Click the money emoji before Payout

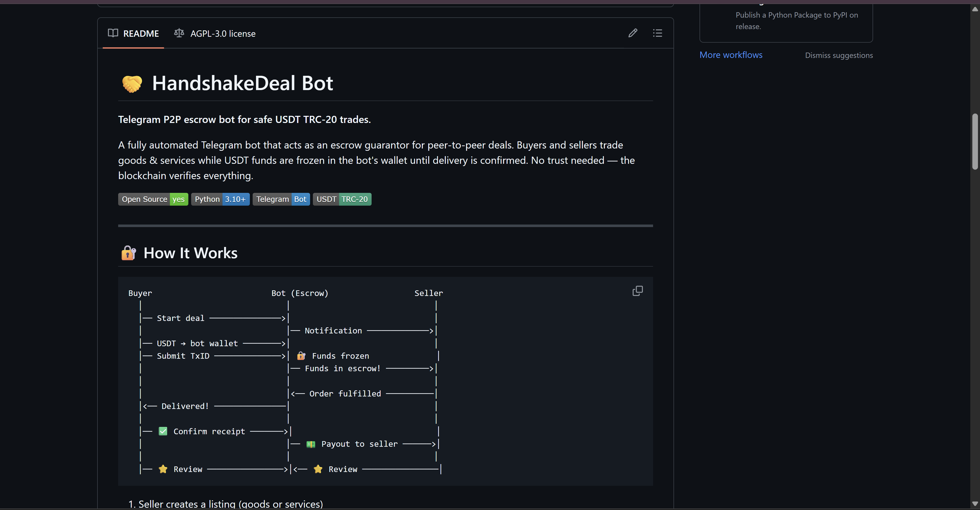coord(311,444)
